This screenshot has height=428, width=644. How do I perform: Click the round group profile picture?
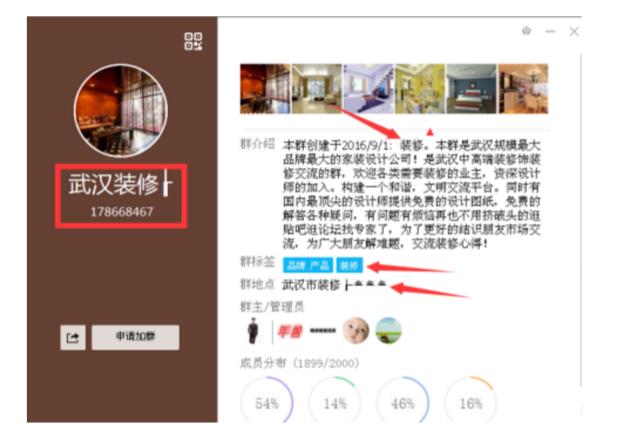click(x=121, y=110)
